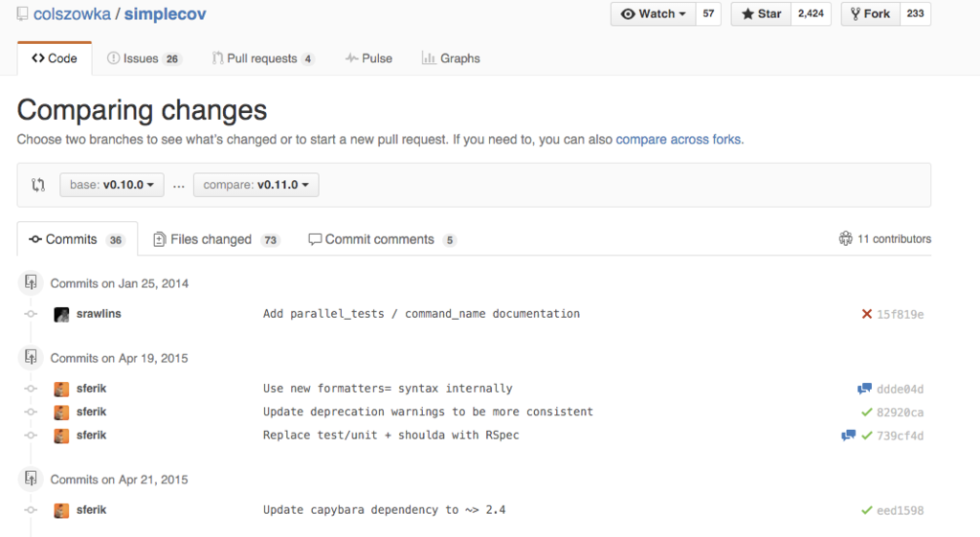
Task: Click the comments icon next to ddde04d
Action: point(864,389)
